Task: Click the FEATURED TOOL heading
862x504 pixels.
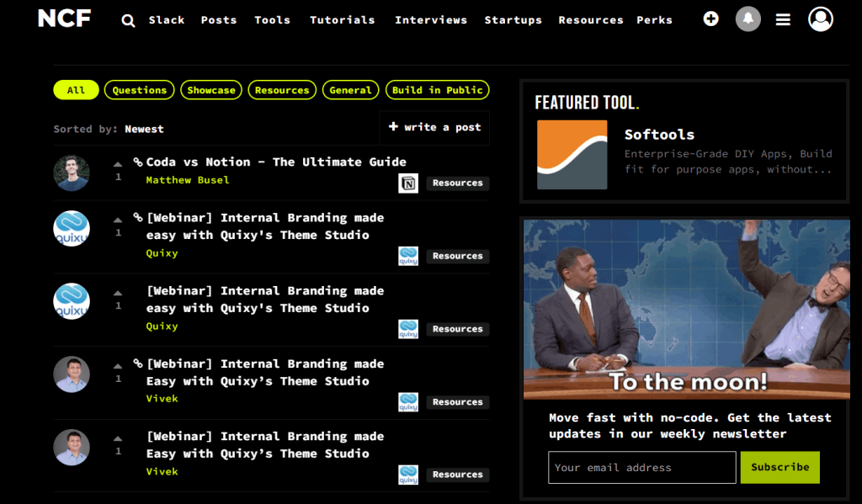Action: click(587, 103)
